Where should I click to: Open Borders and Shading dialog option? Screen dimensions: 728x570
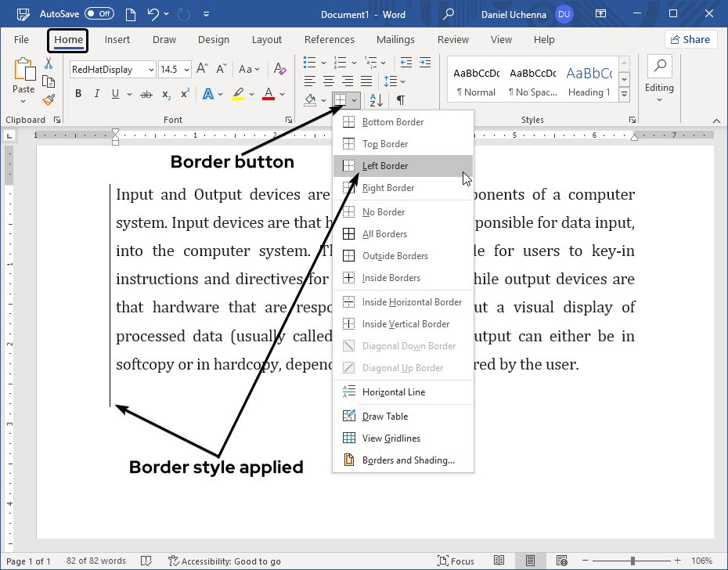pyautogui.click(x=407, y=460)
